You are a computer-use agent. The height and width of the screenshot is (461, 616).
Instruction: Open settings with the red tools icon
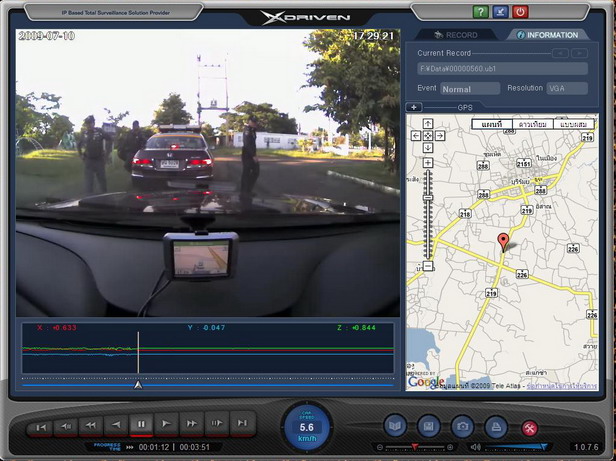pyautogui.click(x=530, y=428)
